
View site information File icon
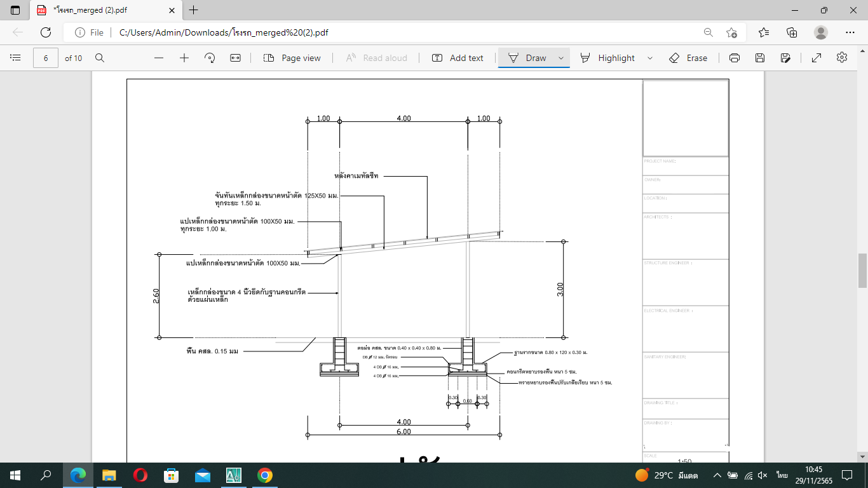click(x=89, y=32)
